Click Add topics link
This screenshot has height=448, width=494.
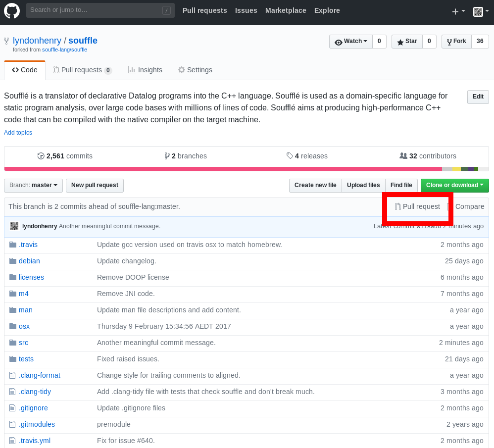[18, 133]
